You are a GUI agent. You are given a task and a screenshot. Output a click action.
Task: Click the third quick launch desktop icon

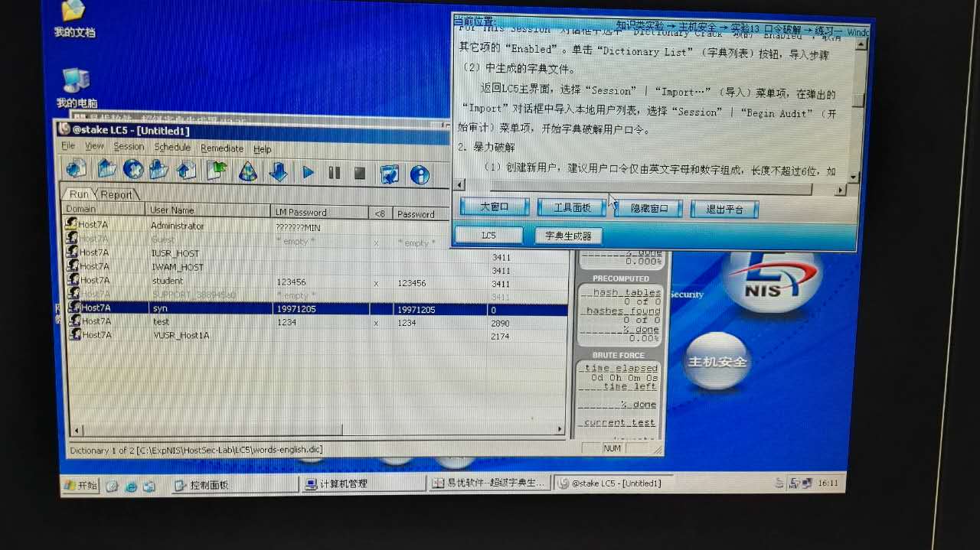point(149,485)
